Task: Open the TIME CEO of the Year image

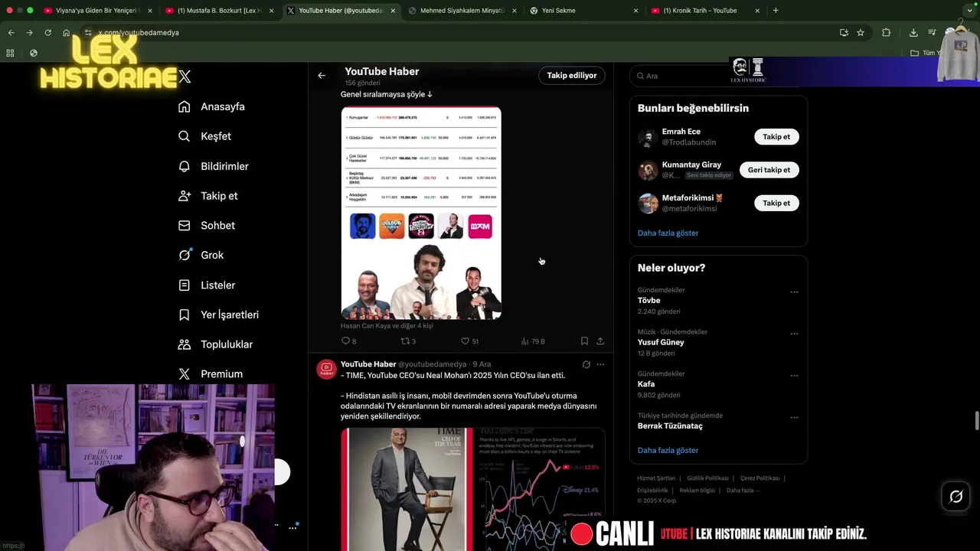Action: [407, 490]
